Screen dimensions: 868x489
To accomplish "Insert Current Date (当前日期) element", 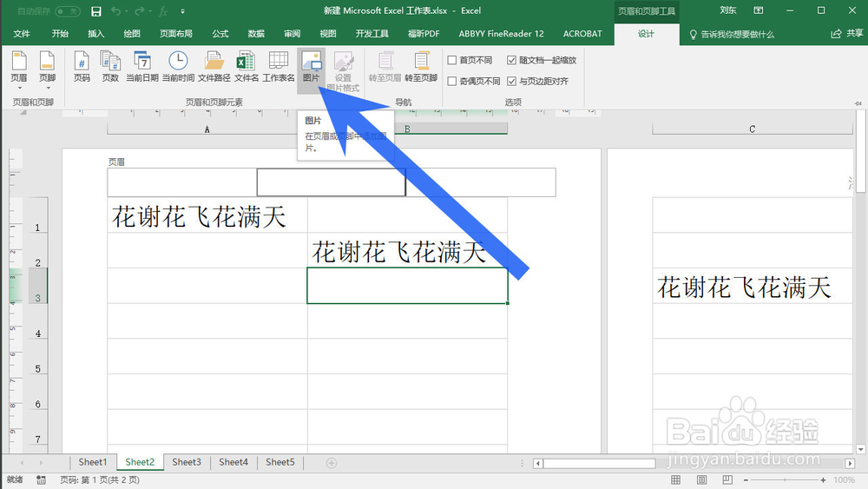I will click(142, 67).
